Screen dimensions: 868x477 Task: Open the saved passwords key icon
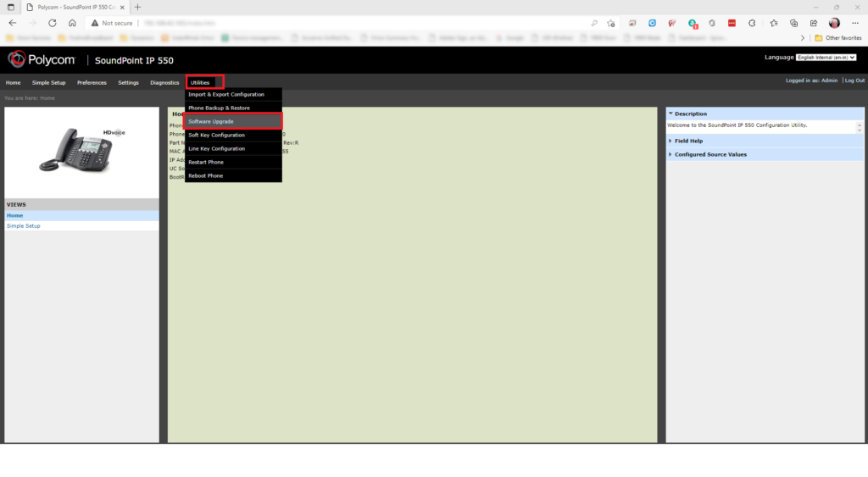(x=594, y=23)
